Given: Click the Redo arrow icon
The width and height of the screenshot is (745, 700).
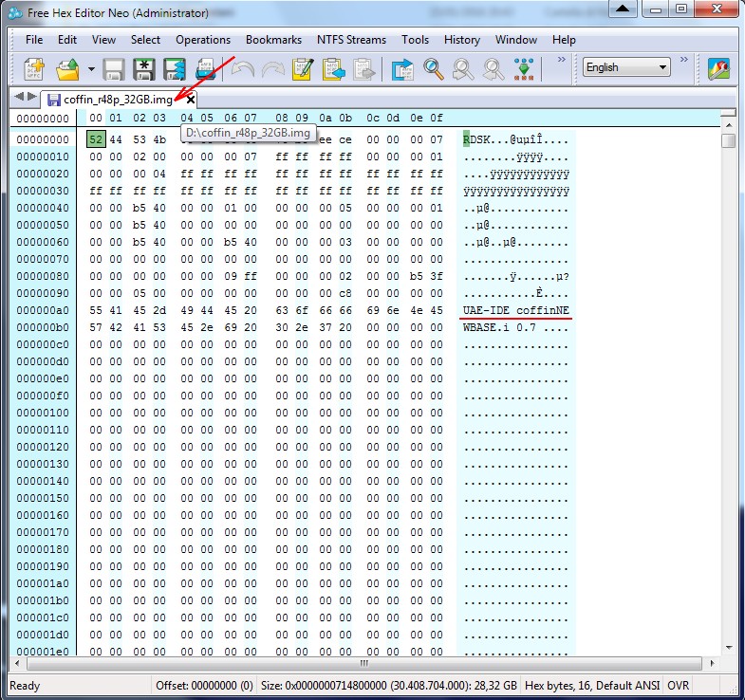Looking at the screenshot, I should click(273, 68).
